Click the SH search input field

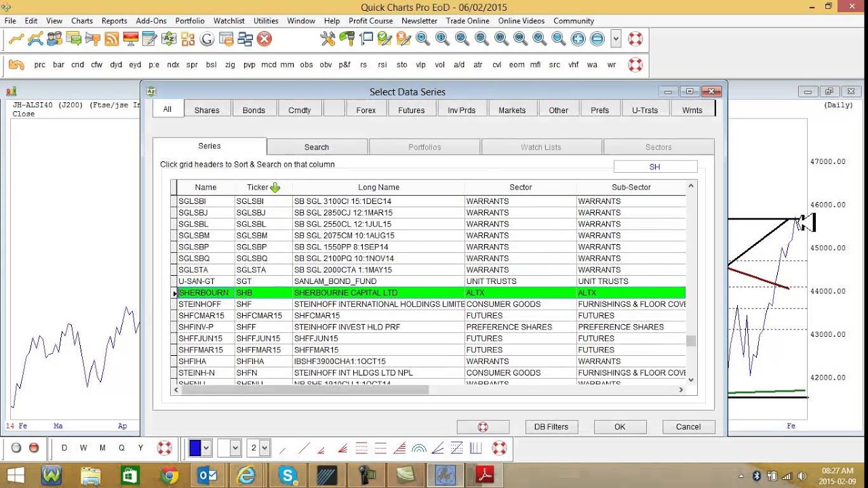(x=655, y=167)
